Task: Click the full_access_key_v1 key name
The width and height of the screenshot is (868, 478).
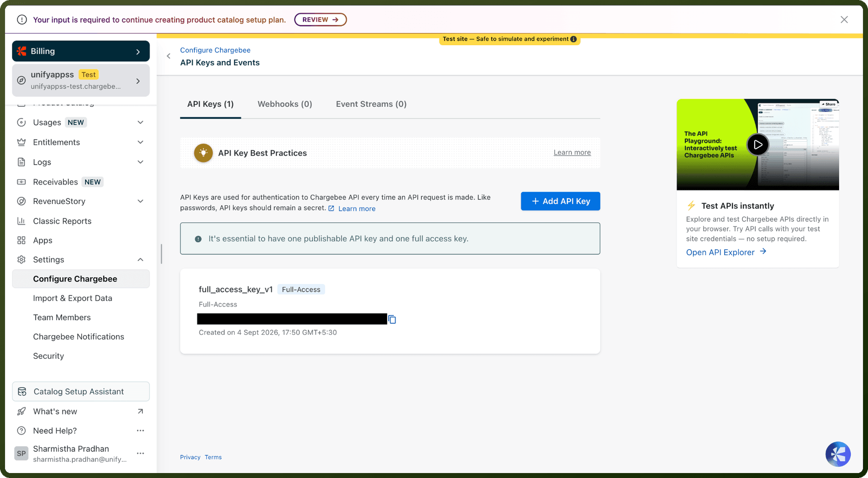Action: [236, 289]
